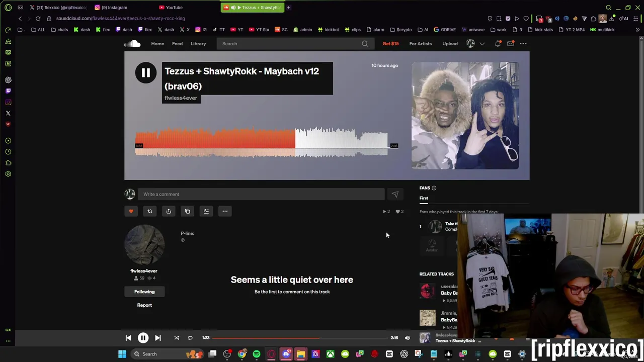Open the three-dots settings menu in header

click(x=523, y=44)
